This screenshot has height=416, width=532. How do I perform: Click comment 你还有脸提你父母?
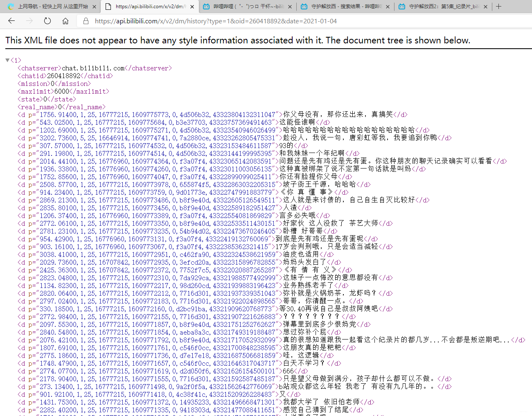click(x=185, y=177)
